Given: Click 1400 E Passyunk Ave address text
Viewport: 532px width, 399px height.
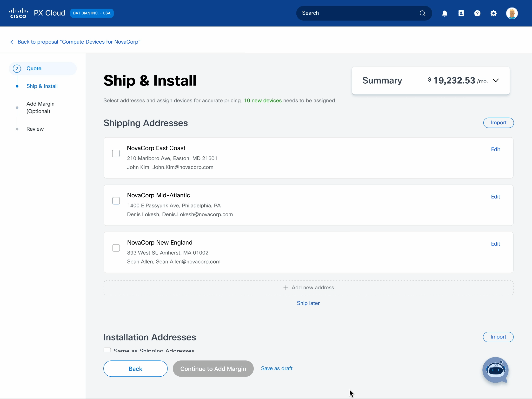Looking at the screenshot, I should (x=174, y=206).
